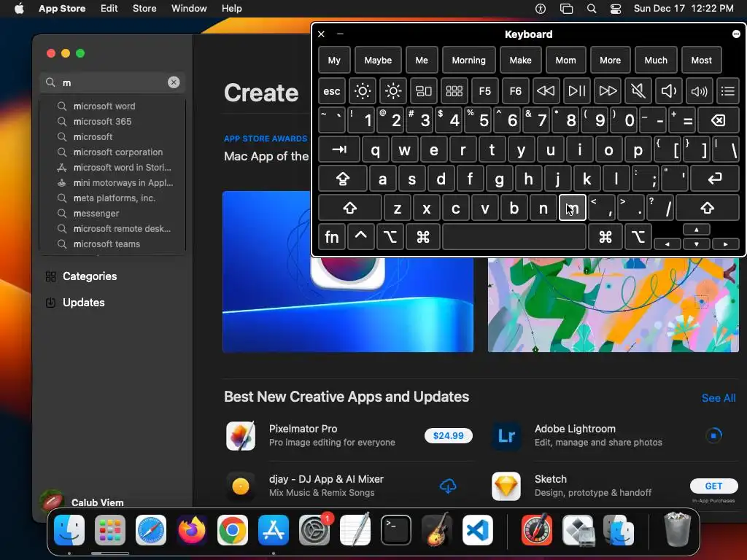The image size is (747, 560).
Task: Tap the volume down key
Action: coord(668,91)
